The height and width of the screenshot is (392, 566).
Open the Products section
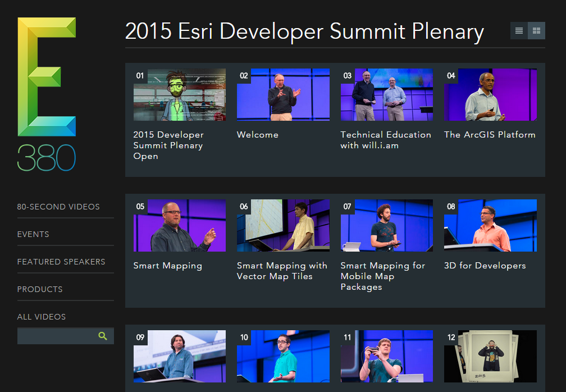pos(40,289)
